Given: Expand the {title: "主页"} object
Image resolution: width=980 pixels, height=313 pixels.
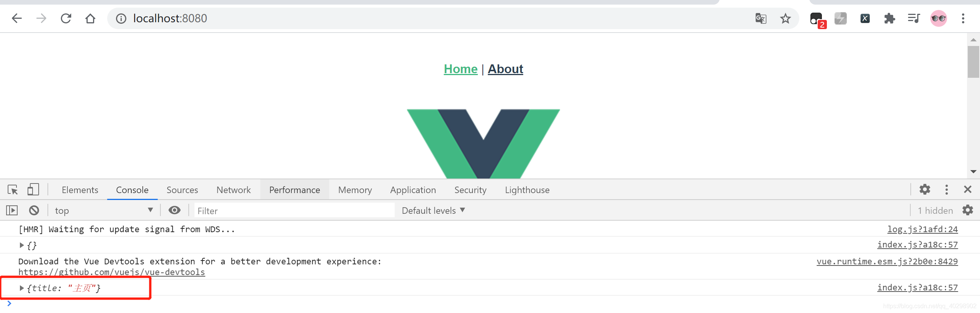Looking at the screenshot, I should [22, 288].
